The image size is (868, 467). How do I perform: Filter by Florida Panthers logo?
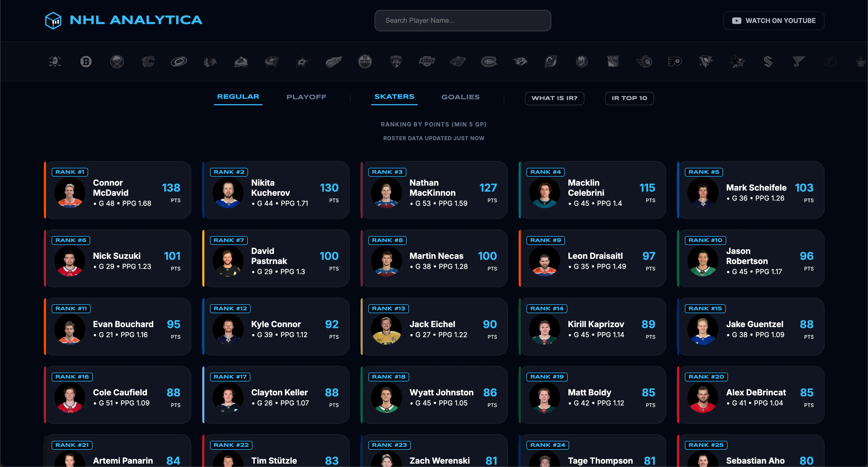[x=396, y=62]
